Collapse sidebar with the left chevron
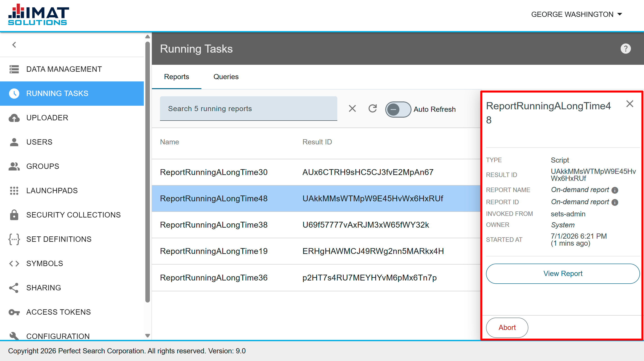Screen dimensions: 644x361 click(x=14, y=45)
